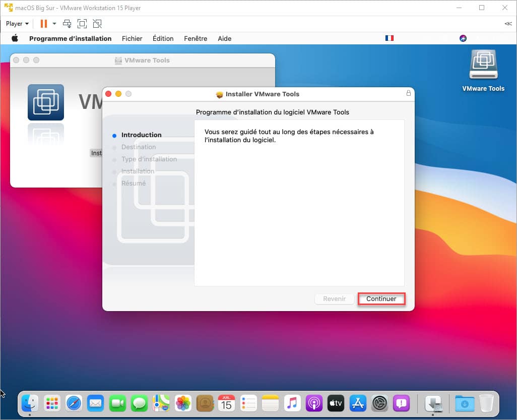The image size is (517, 420).
Task: Open the Player dropdown menu
Action: coord(17,24)
